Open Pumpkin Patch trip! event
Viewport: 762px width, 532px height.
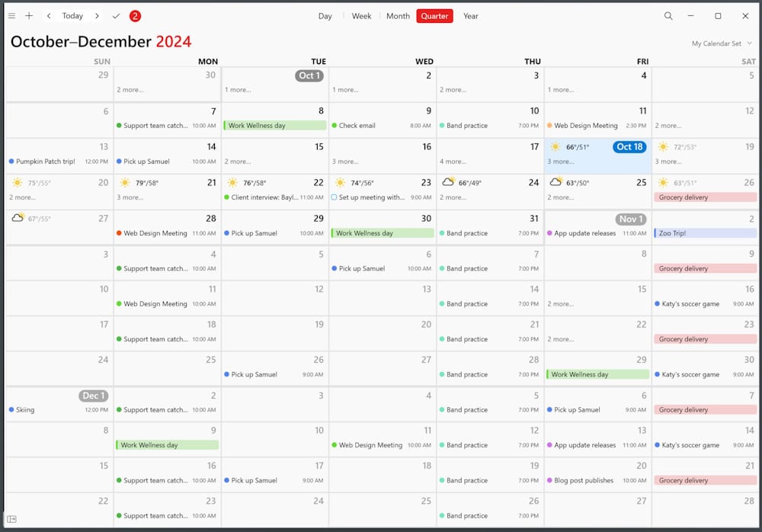46,162
